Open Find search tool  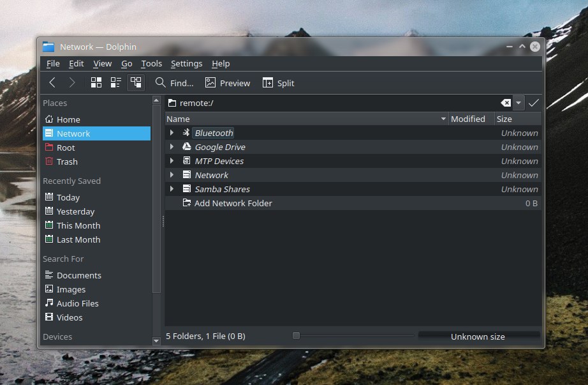click(174, 82)
